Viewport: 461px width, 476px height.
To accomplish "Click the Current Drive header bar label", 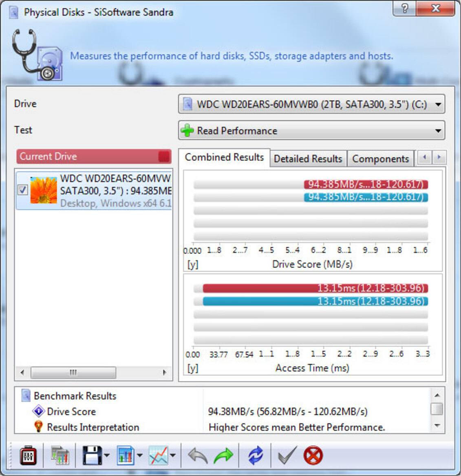I will coord(48,156).
